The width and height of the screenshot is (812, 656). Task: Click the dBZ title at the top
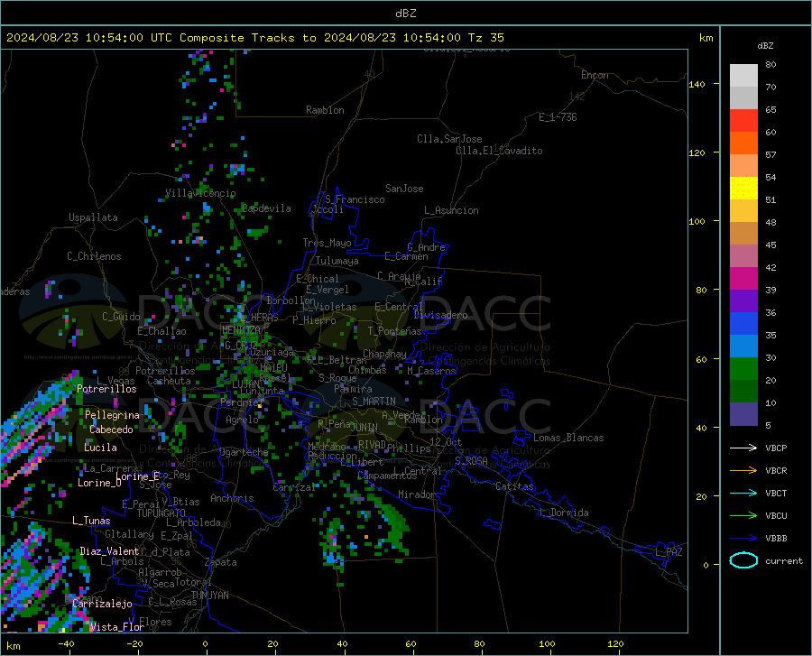[405, 14]
